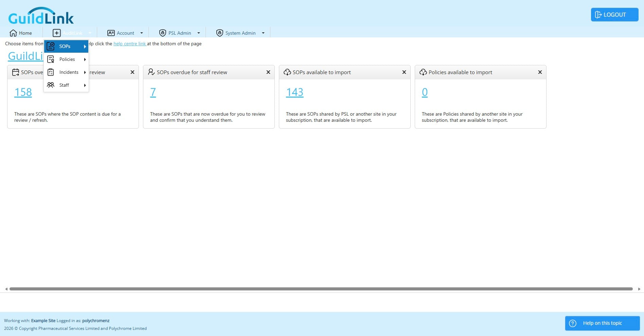This screenshot has width=644, height=336.
Task: Click the Home house icon
Action: tap(13, 33)
